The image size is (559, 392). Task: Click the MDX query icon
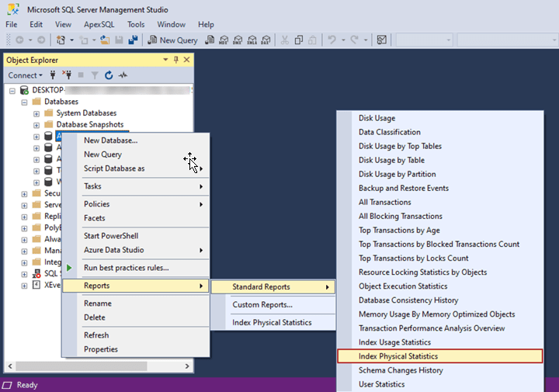click(x=224, y=40)
